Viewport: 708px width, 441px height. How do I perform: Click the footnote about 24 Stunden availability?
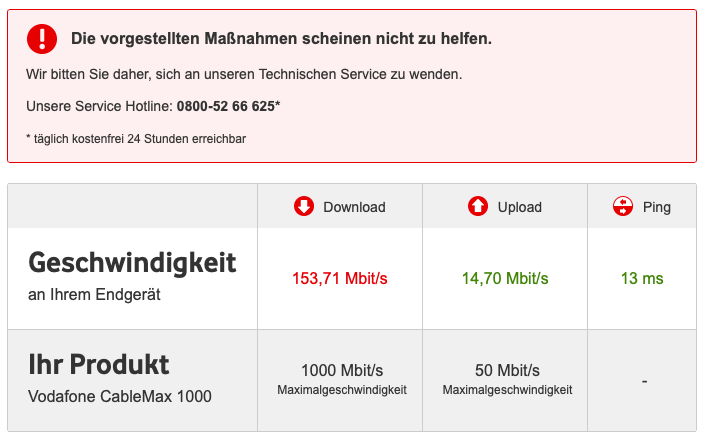point(136,139)
